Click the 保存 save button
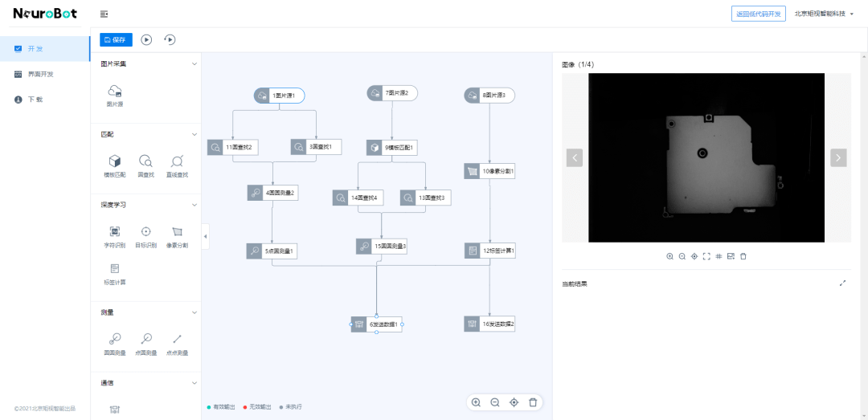The width and height of the screenshot is (868, 420). pos(116,39)
